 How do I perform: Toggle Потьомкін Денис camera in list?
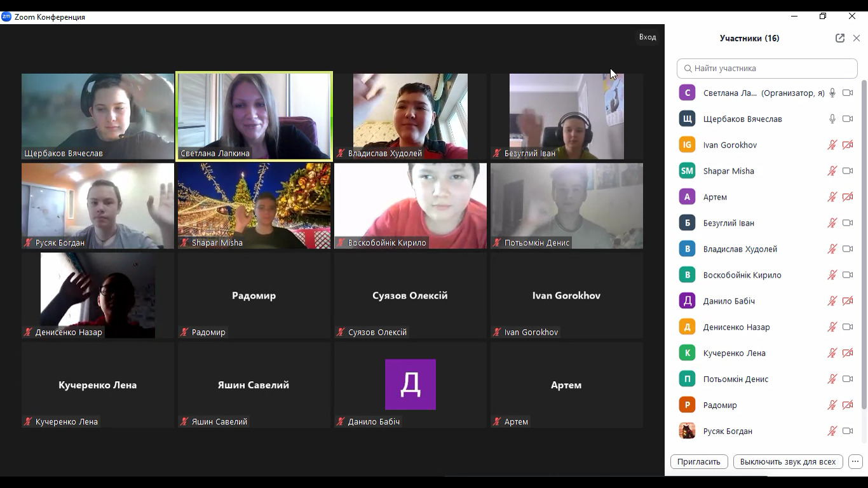848,379
